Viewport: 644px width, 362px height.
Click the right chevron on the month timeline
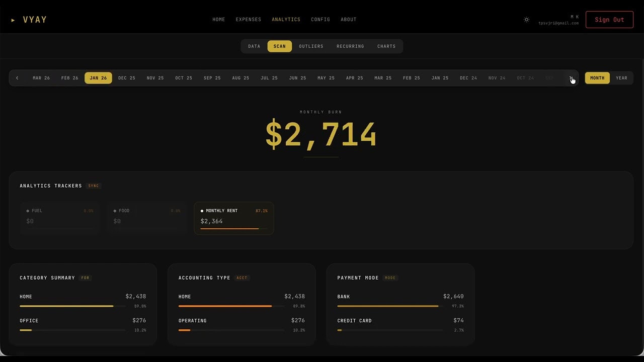point(572,78)
